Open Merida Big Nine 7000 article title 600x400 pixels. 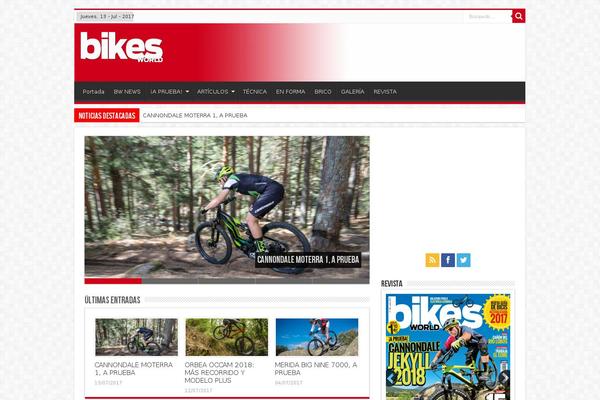(316, 369)
